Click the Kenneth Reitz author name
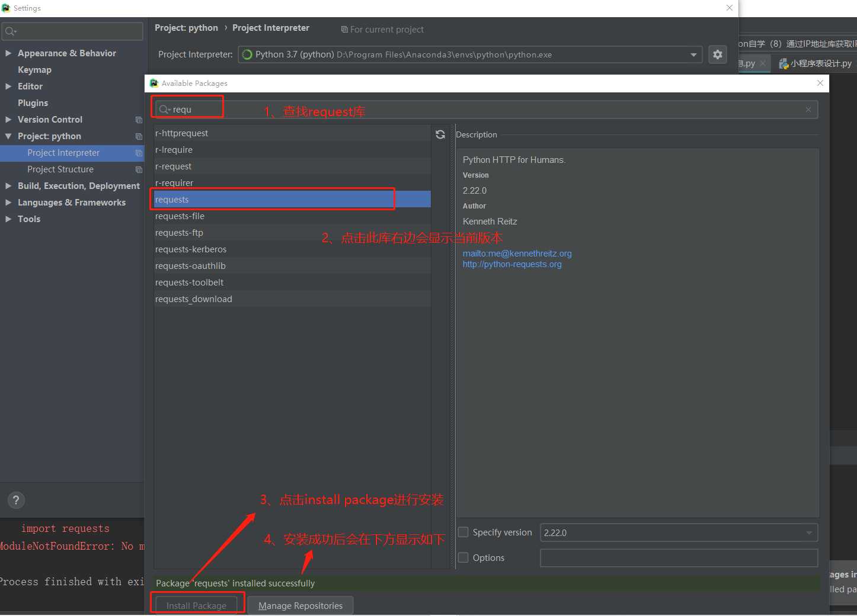The height and width of the screenshot is (616, 857). pyautogui.click(x=490, y=222)
